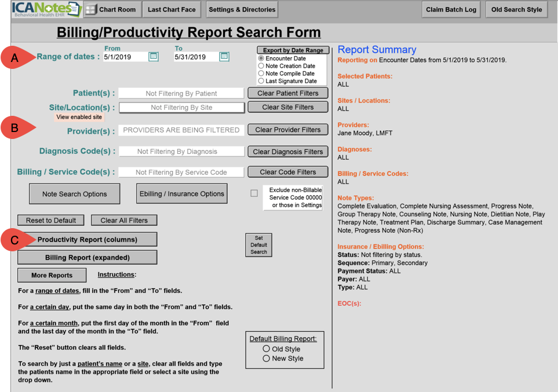The height and width of the screenshot is (392, 558).
Task: Open Note Search Options
Action: pyautogui.click(x=74, y=194)
